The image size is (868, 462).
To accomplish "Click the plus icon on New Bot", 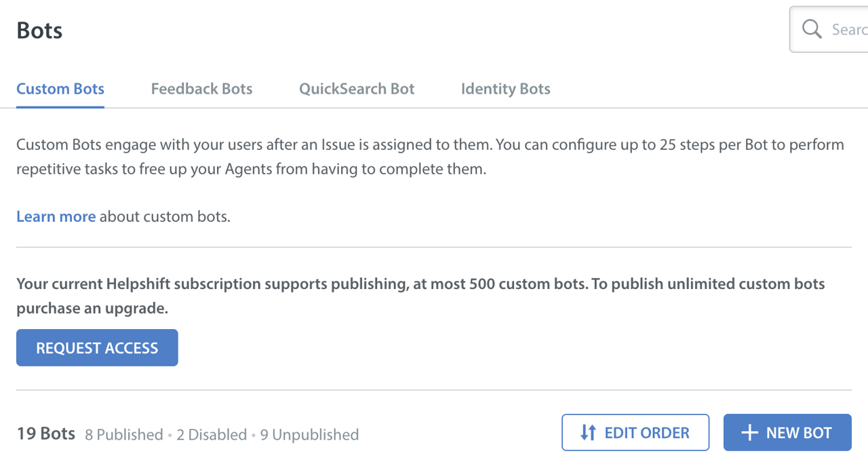I will pyautogui.click(x=749, y=433).
